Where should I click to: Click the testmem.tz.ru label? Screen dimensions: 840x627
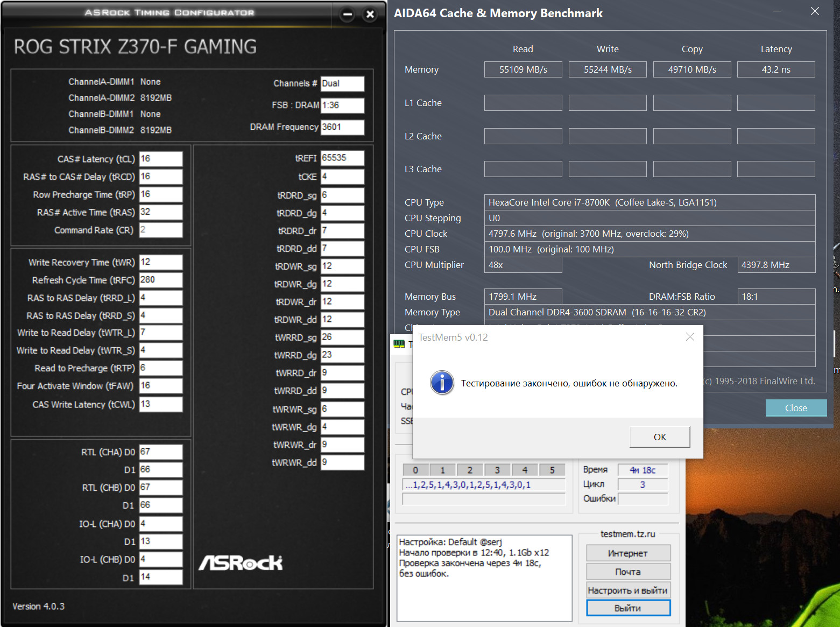point(628,534)
